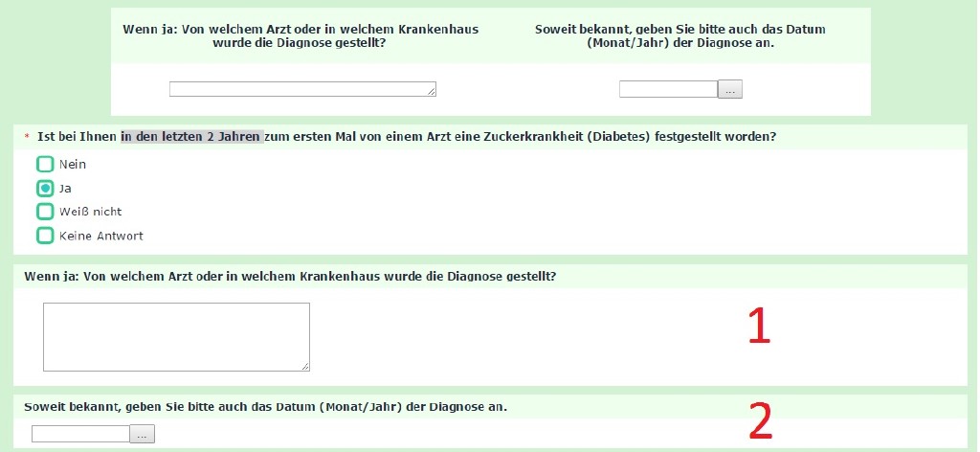980x452 pixels.
Task: Select the "Nein" radio option
Action: tap(45, 164)
